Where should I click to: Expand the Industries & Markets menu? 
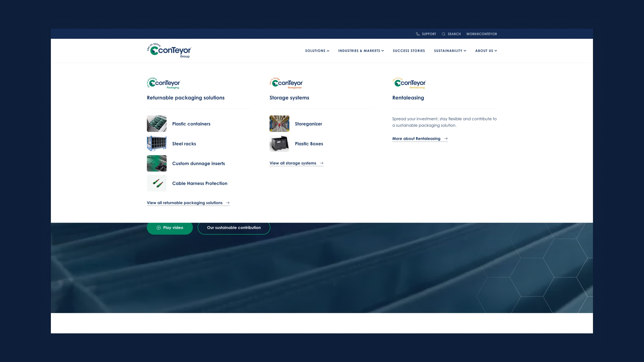[361, 51]
